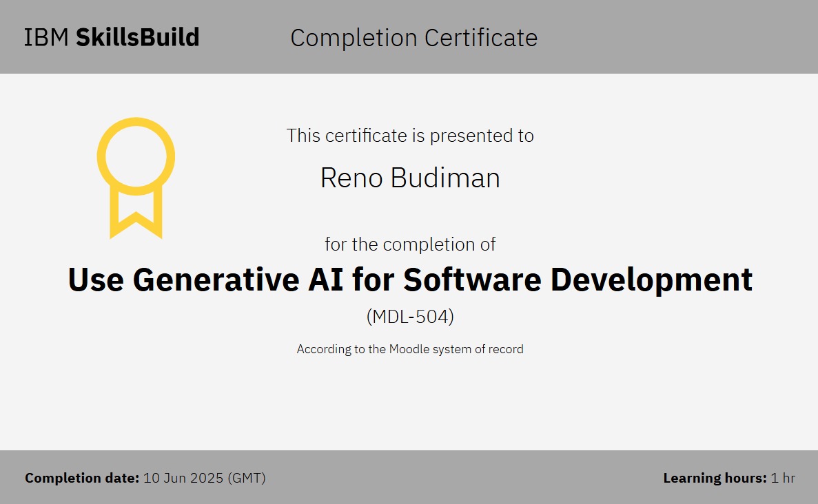Select the 1 hr learning duration value
Screen dimensions: 818x504
click(x=782, y=477)
